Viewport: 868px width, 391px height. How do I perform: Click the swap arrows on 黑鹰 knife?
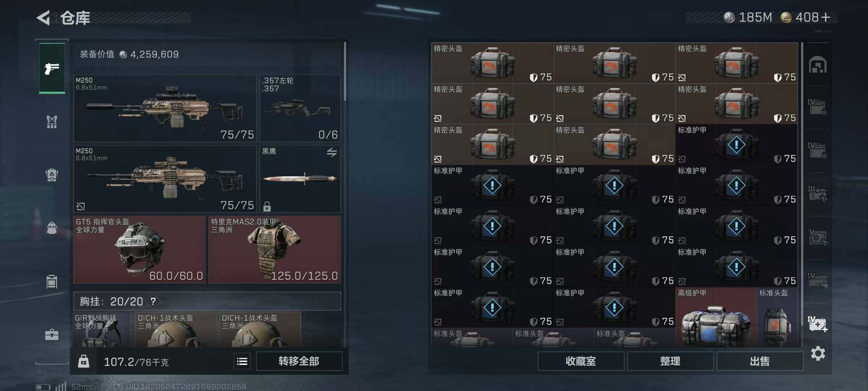point(332,152)
